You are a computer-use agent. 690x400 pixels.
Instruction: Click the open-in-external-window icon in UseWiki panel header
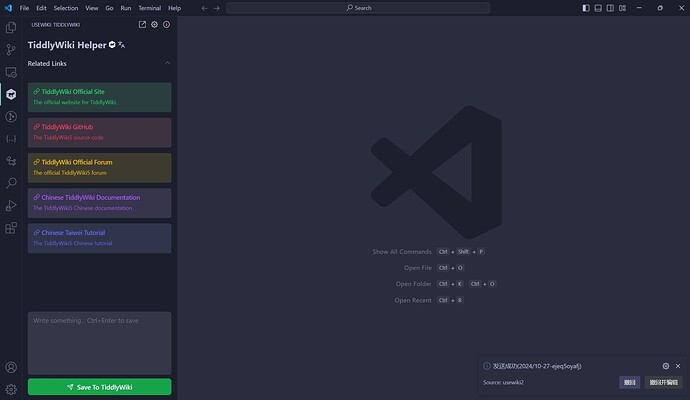[142, 25]
